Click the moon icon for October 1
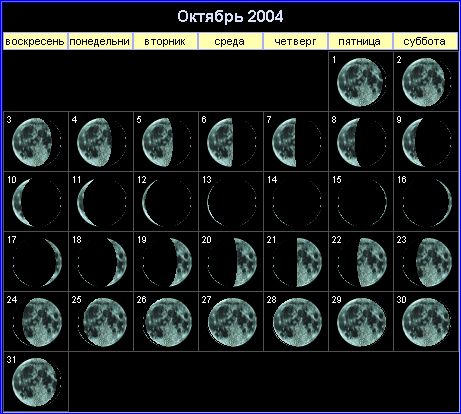461x414 pixels. coord(362,82)
